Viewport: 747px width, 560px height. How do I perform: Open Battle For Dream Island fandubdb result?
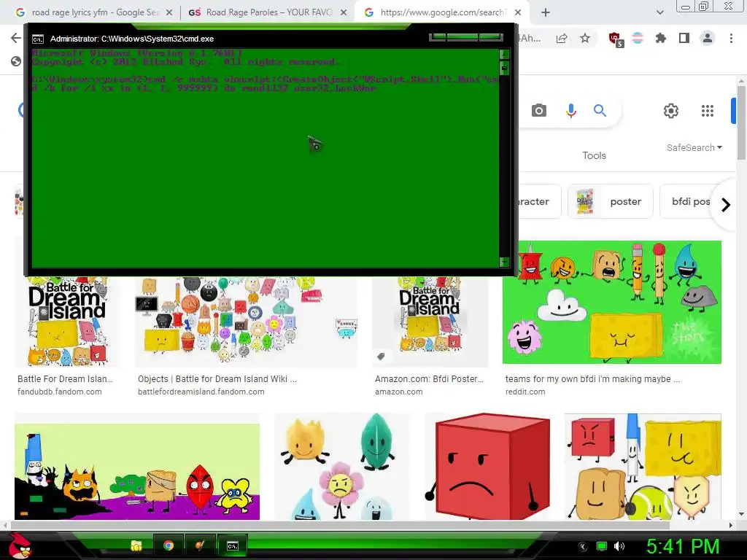click(x=65, y=379)
